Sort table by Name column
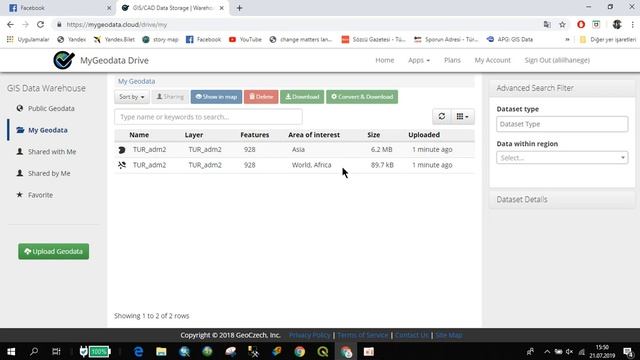Image resolution: width=640 pixels, height=360 pixels. (139, 135)
